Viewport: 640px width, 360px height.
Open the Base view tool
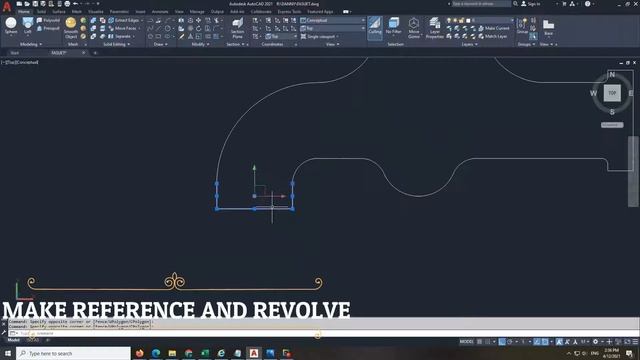(x=548, y=27)
